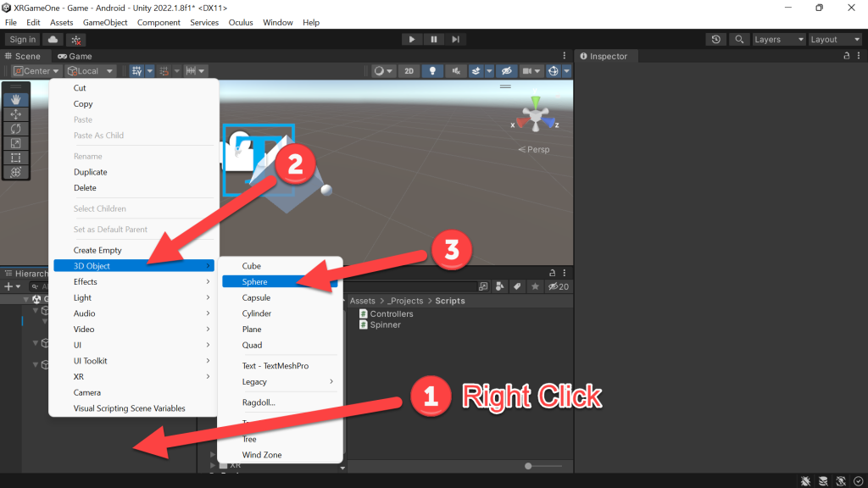Image resolution: width=868 pixels, height=488 pixels.
Task: Open the draw mode shading dropdown
Action: tap(383, 71)
